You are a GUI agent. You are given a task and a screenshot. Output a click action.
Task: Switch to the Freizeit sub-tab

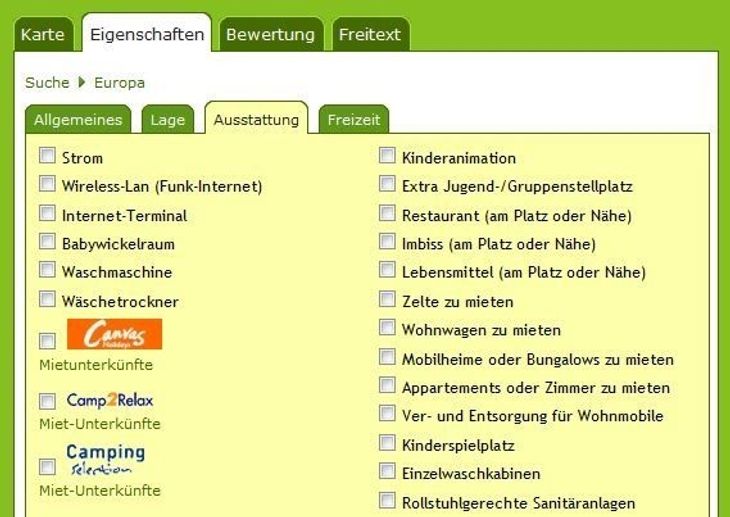[x=354, y=120]
